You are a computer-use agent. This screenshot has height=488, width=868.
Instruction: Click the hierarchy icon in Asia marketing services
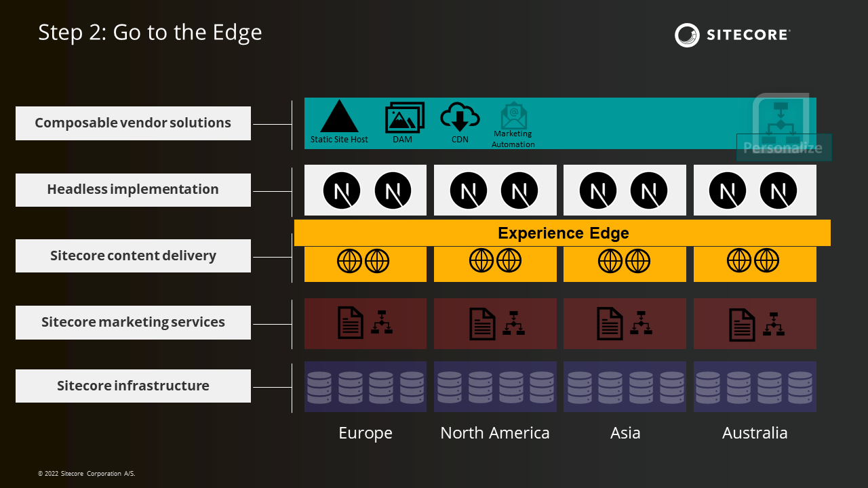click(x=641, y=322)
